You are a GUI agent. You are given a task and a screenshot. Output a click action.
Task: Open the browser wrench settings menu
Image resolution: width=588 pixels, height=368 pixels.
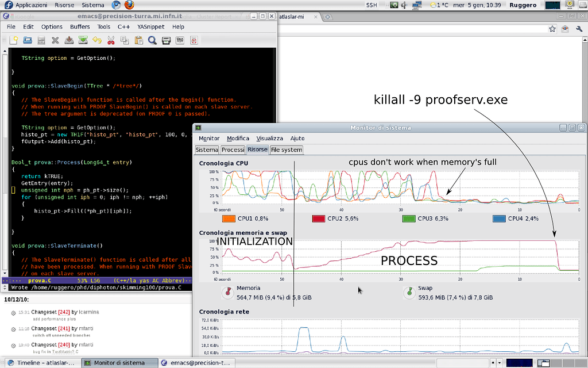[578, 28]
